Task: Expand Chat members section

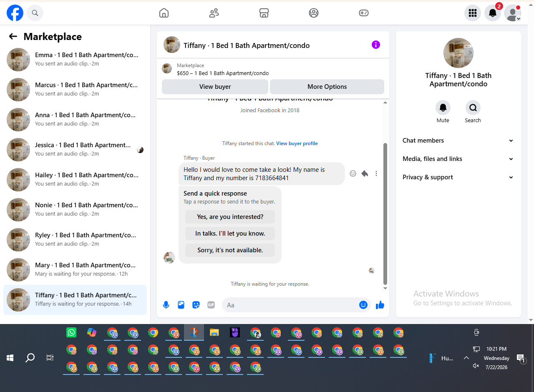Action: (458, 141)
